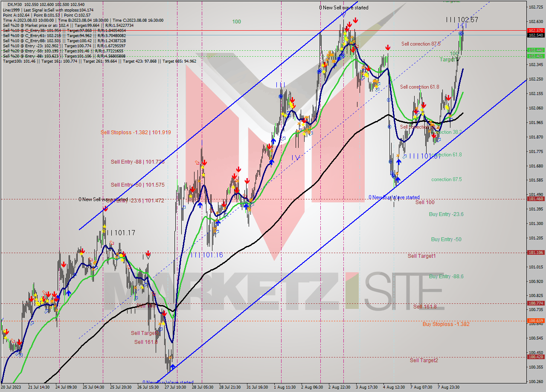Viewport: 546px width, 392px height.
Task: Click the '28 Jul 05:30' time label
Action: pyautogui.click(x=203, y=387)
